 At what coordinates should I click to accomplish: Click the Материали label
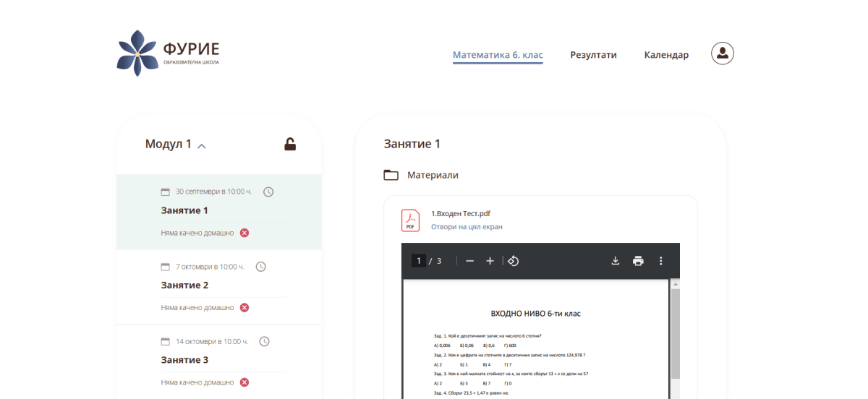click(x=433, y=175)
